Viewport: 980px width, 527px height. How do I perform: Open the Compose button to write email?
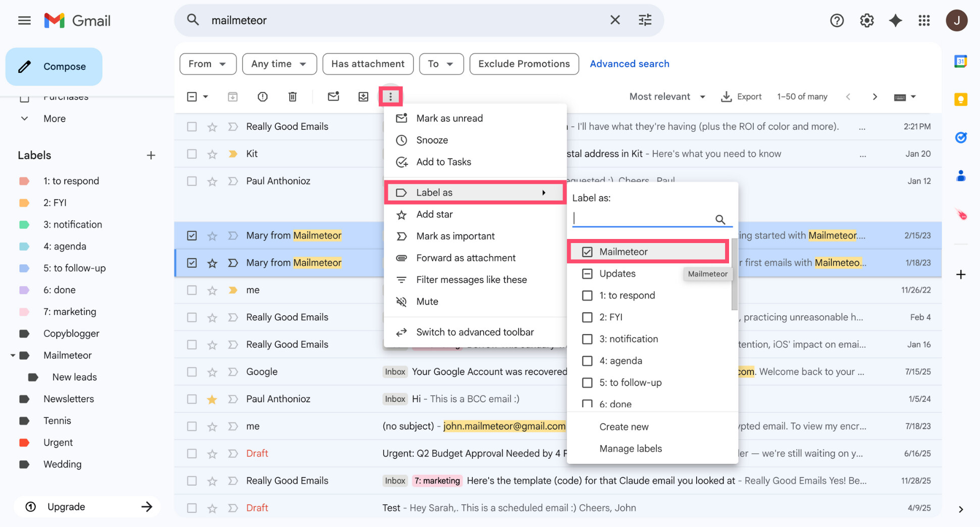point(54,66)
